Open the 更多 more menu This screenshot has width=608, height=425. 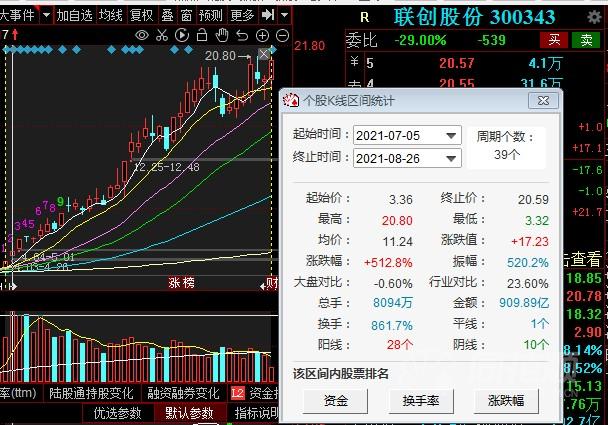click(242, 15)
